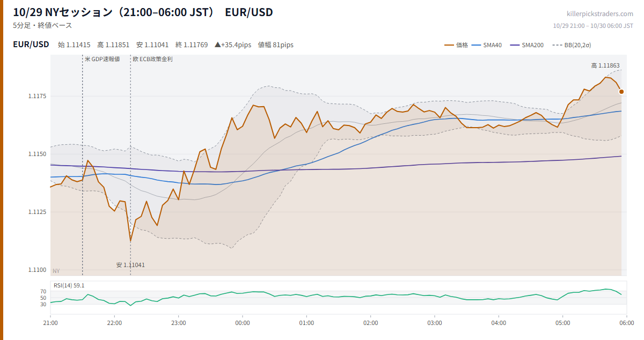
Task: Select the 欧 ECB政策金利 event marker label
Action: (153, 59)
